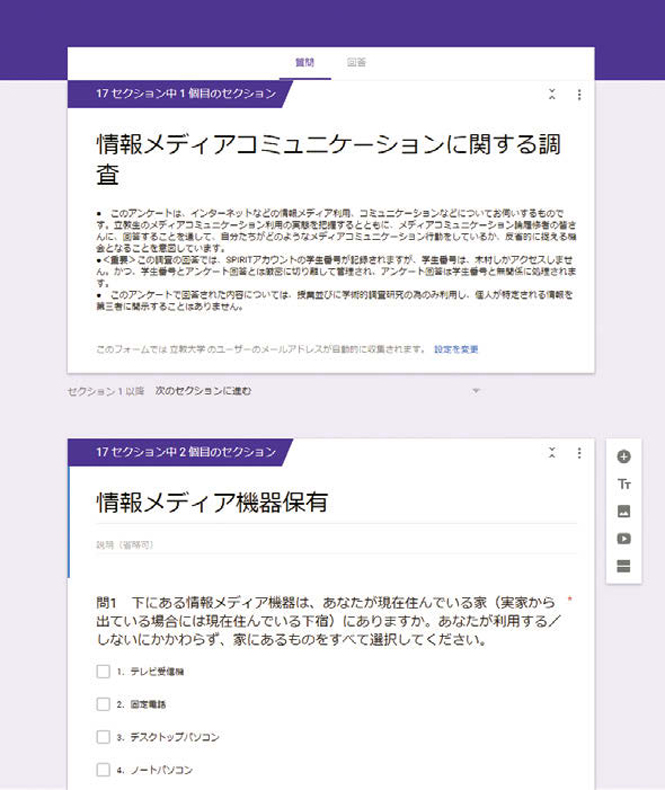Open the 次のセクションに進む dropdown
Viewport: 665px width, 790px height.
click(316, 391)
